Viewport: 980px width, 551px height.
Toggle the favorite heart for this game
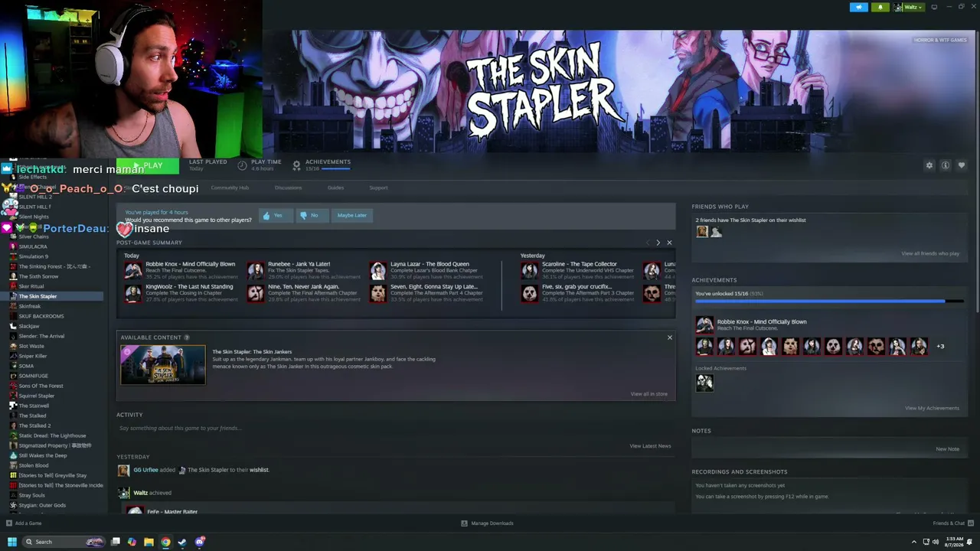(962, 165)
